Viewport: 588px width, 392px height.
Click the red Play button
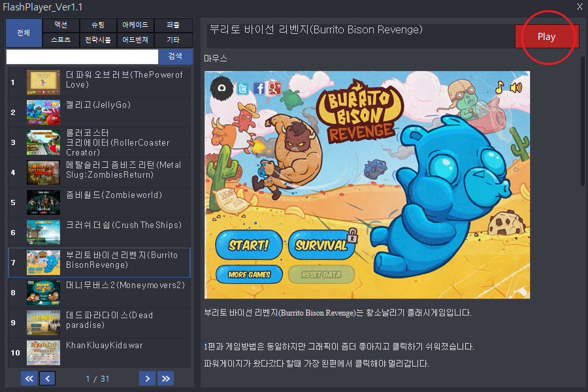click(x=546, y=37)
